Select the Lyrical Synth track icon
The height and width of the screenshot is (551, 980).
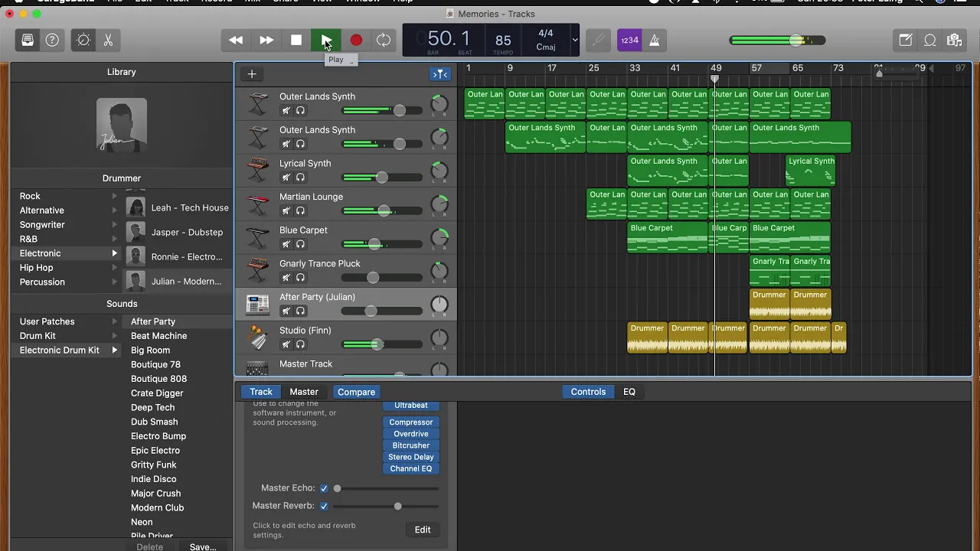[258, 170]
